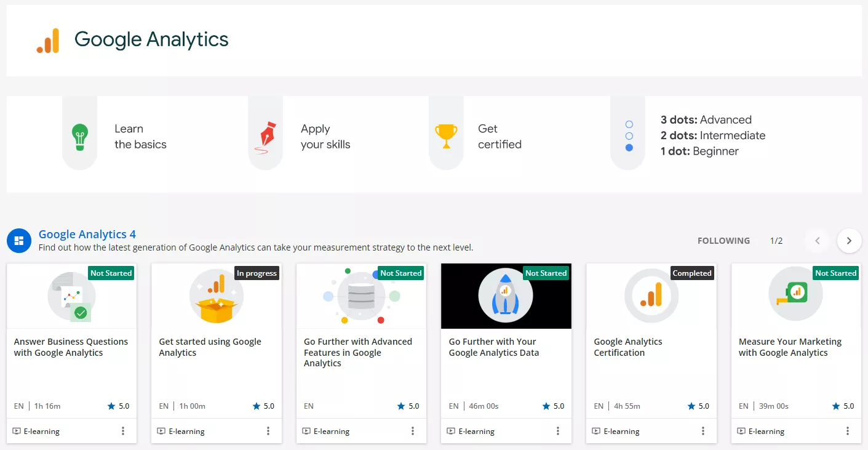Open Answer Business Questions with Google Analytics title
Screen dimensions: 868x450
click(x=71, y=347)
